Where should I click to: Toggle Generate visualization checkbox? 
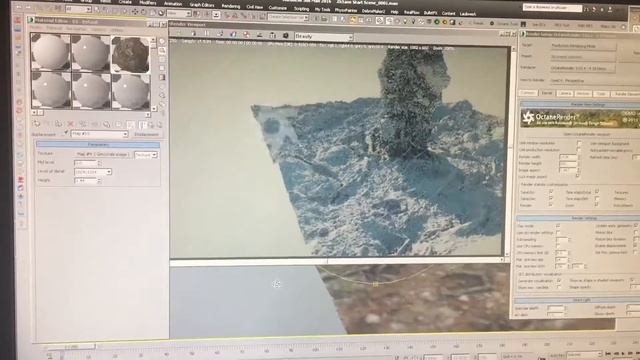pyautogui.click(x=559, y=281)
